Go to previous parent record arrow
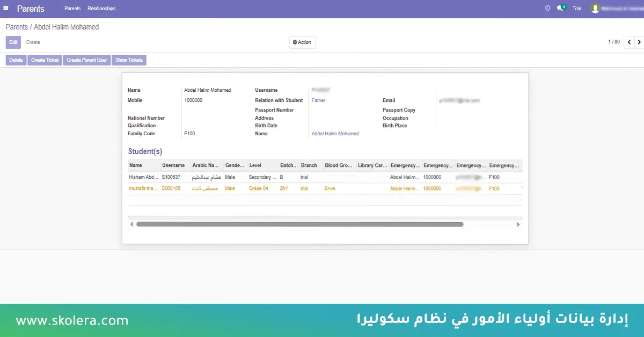Image resolution: width=644 pixels, height=337 pixels. pyautogui.click(x=629, y=42)
